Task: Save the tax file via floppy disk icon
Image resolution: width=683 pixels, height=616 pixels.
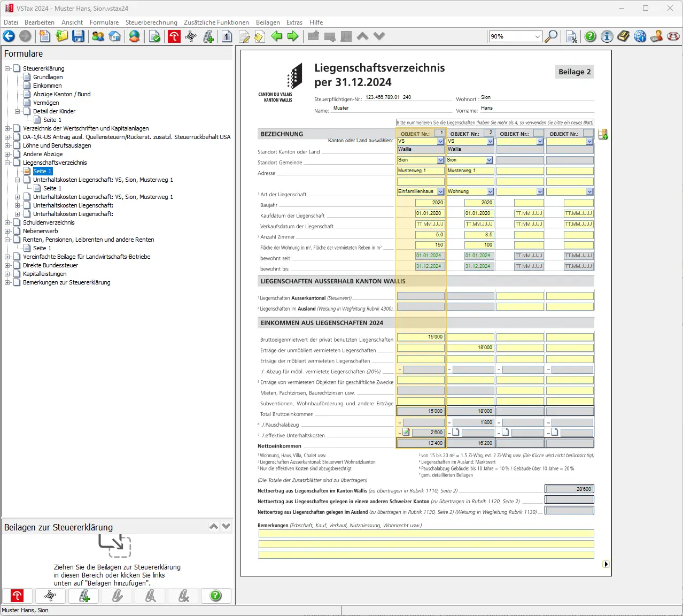Action: click(x=79, y=36)
